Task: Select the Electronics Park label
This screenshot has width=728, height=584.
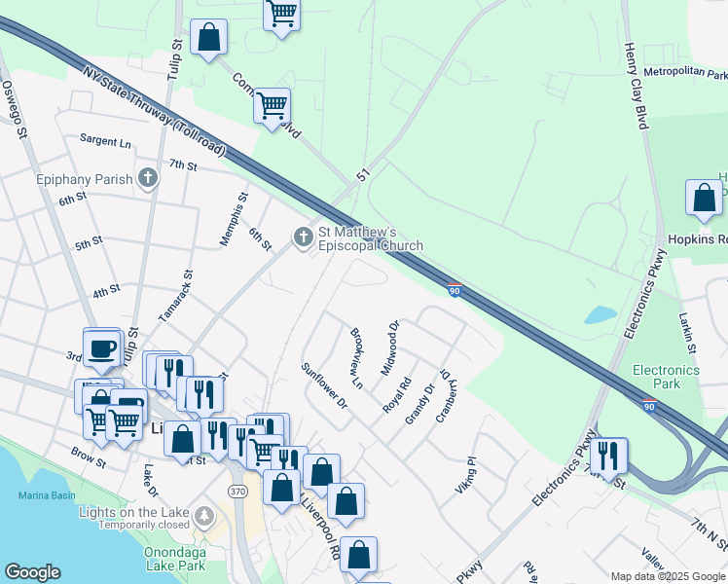Action: coord(666,377)
